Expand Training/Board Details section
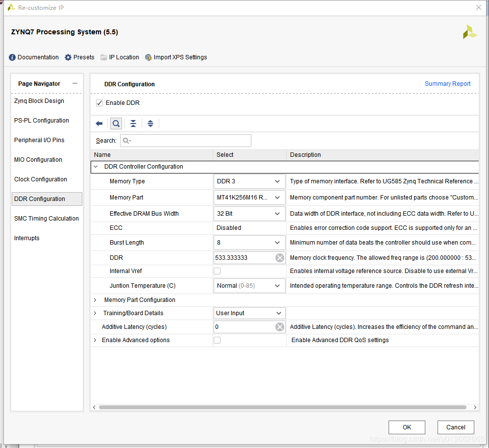Viewport: 489px width, 448px height. tap(95, 313)
